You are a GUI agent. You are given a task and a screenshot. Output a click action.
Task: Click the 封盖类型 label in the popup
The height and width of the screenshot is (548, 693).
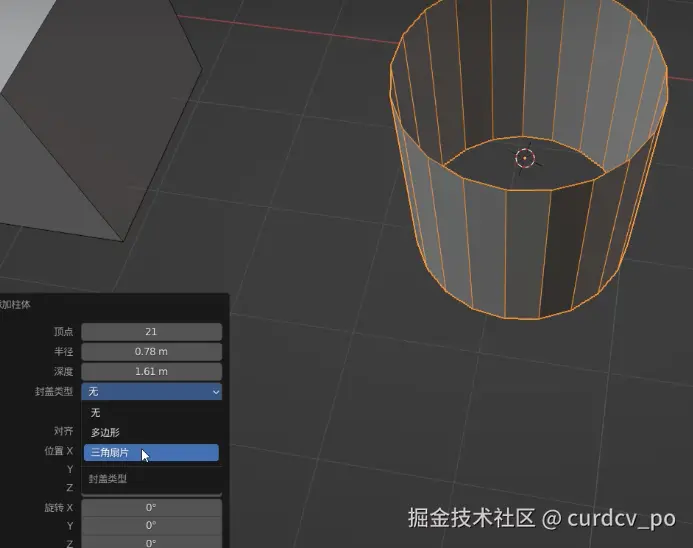pos(108,479)
